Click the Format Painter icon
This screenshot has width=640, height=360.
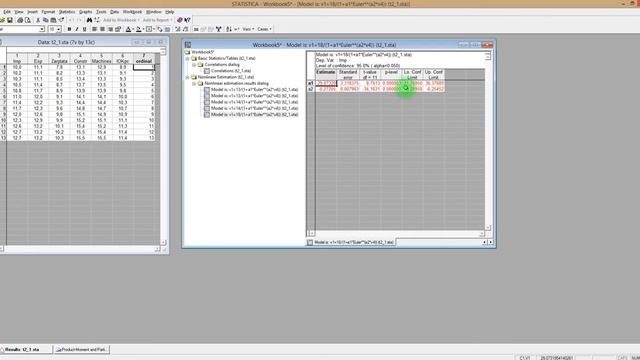pos(61,20)
